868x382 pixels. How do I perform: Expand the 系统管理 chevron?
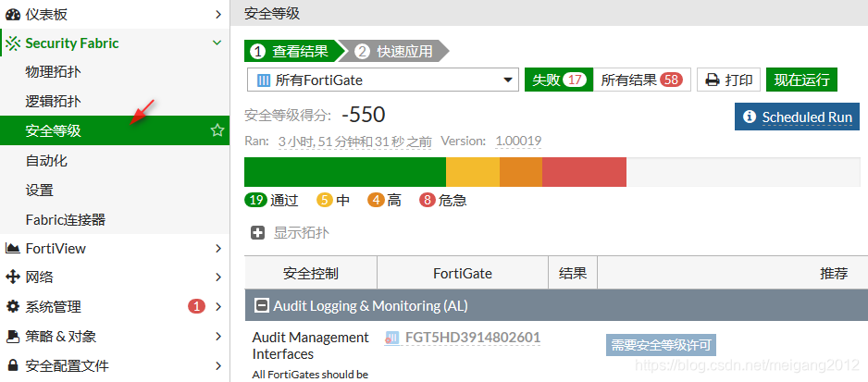pyautogui.click(x=218, y=306)
